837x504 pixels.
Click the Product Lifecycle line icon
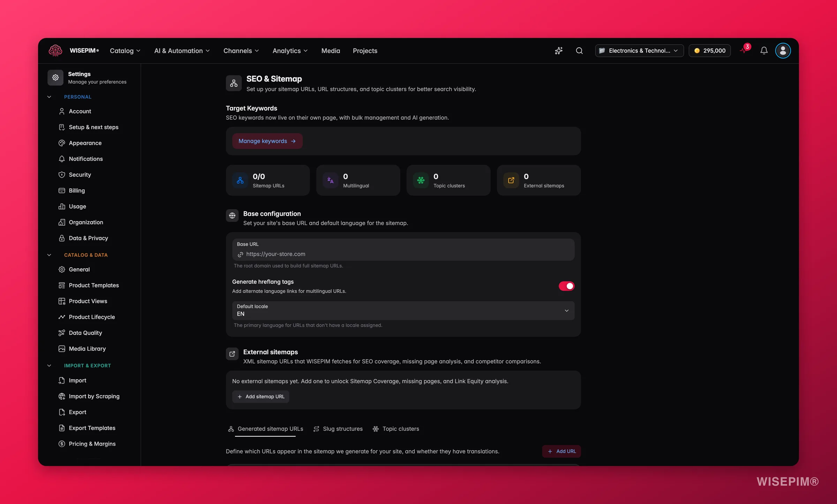pos(62,317)
